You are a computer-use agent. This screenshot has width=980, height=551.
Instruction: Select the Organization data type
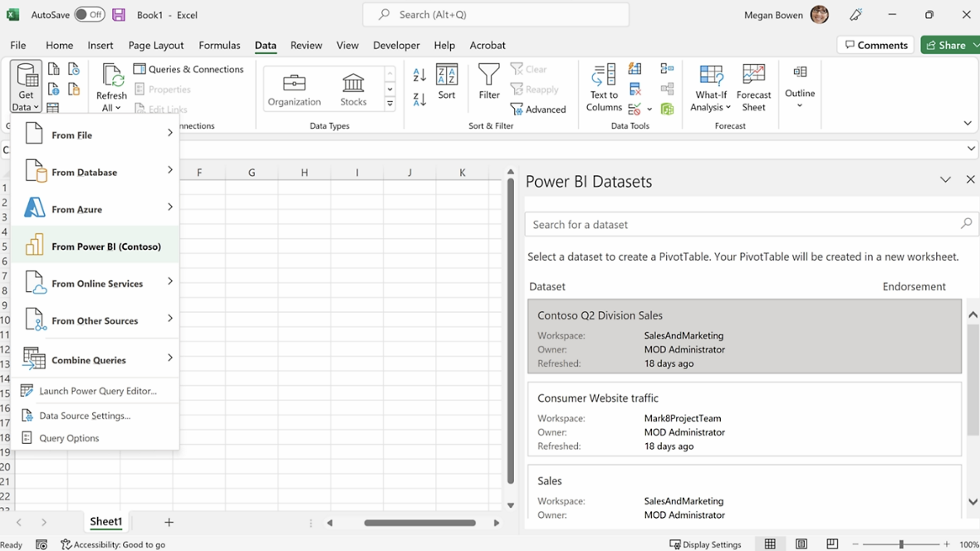pos(294,89)
